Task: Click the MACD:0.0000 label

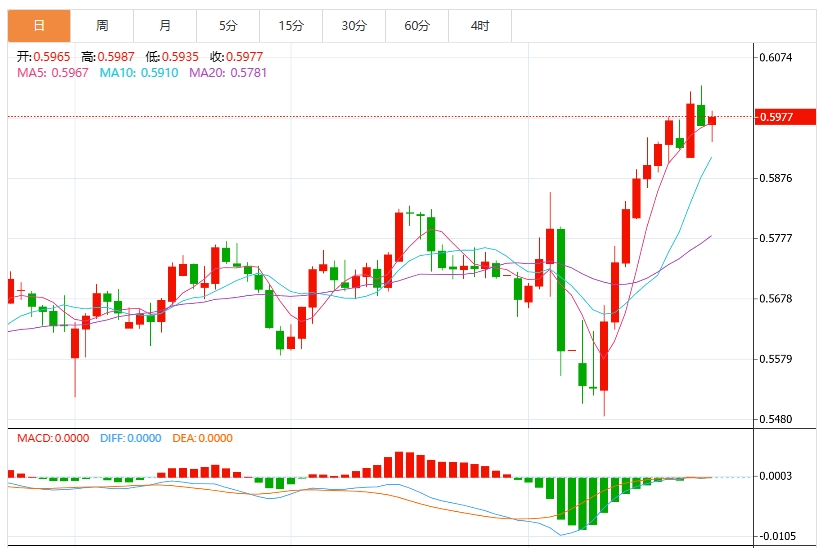Action: [x=53, y=438]
